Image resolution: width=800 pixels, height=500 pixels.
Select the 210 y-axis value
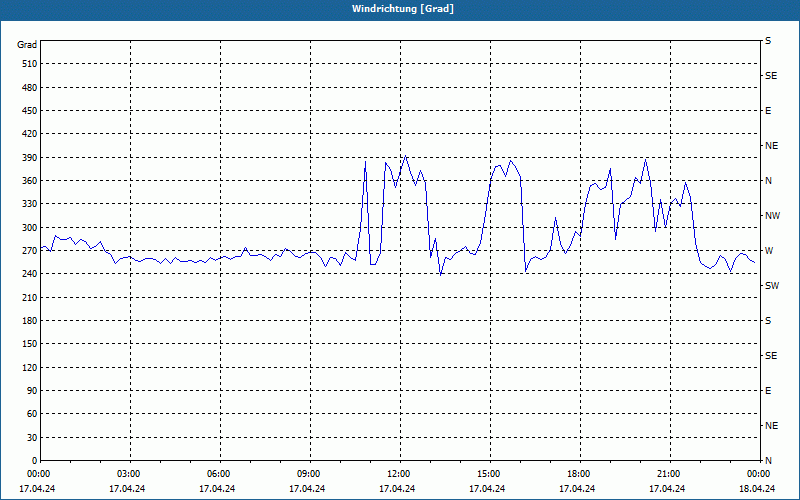click(x=30, y=297)
